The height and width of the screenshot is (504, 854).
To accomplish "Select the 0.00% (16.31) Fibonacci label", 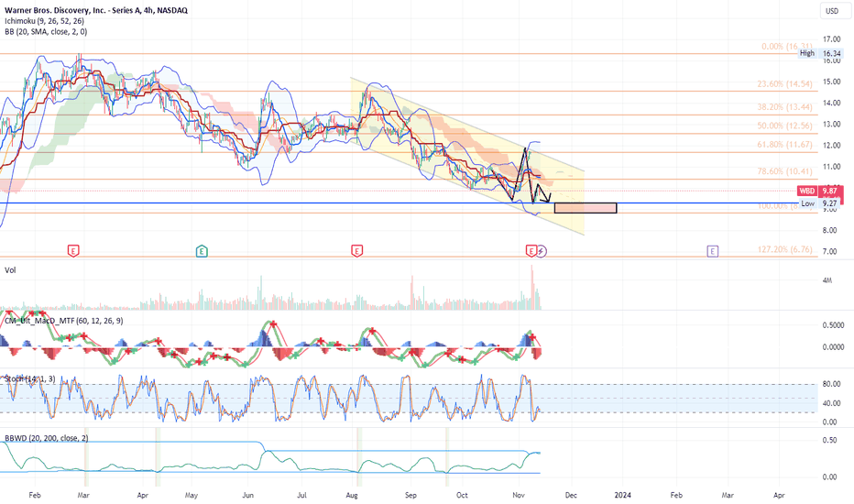I will [787, 47].
